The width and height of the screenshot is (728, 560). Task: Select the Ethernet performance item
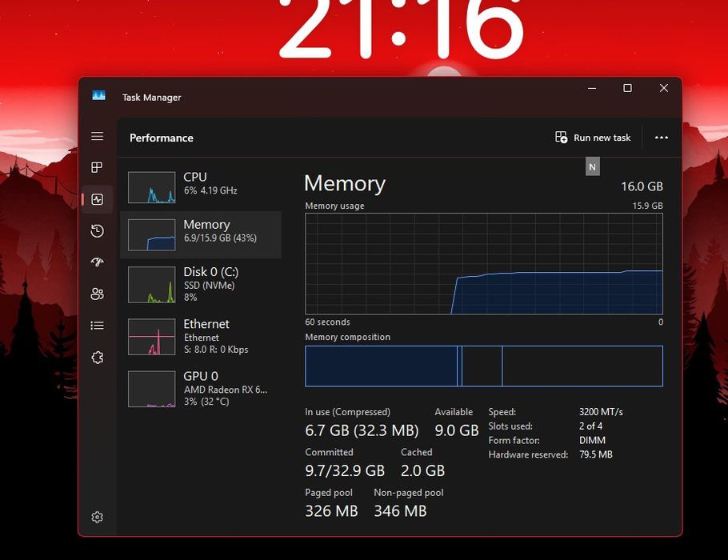(201, 337)
